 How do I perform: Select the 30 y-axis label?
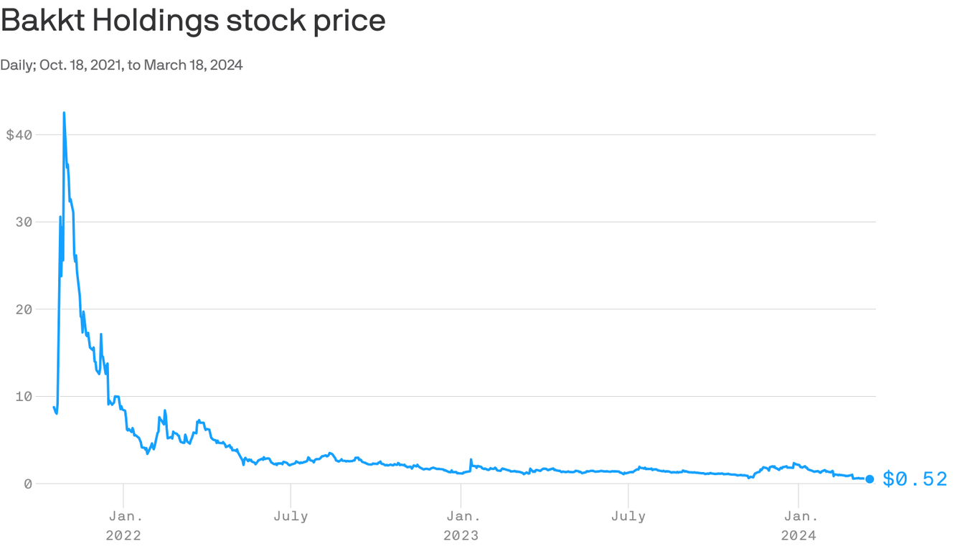pos(24,222)
